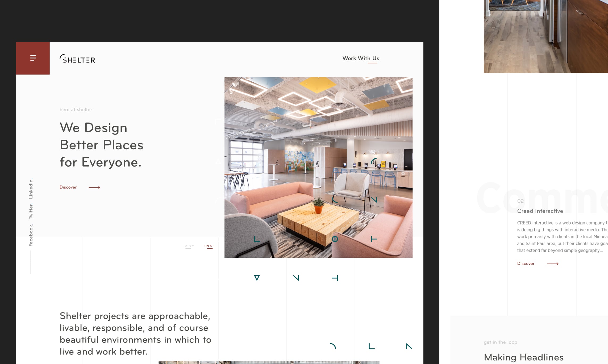Screen dimensions: 608x364
Task: Click the hero Discover link under headline
Action: coord(68,187)
